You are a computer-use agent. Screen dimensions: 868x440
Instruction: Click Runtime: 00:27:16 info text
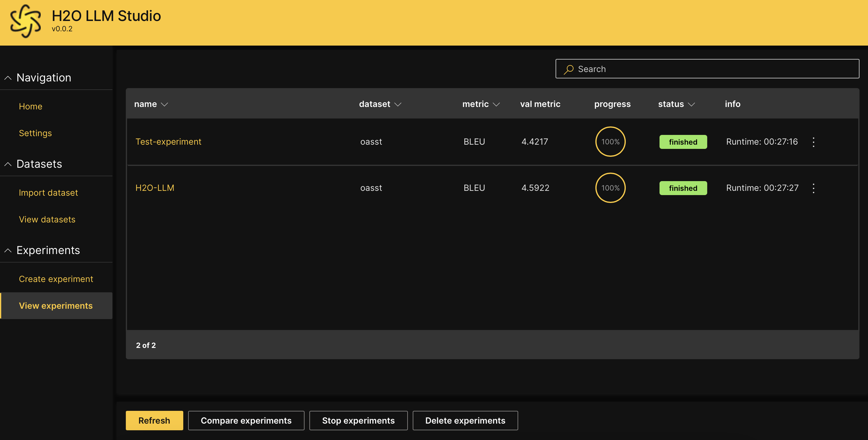[x=762, y=142]
